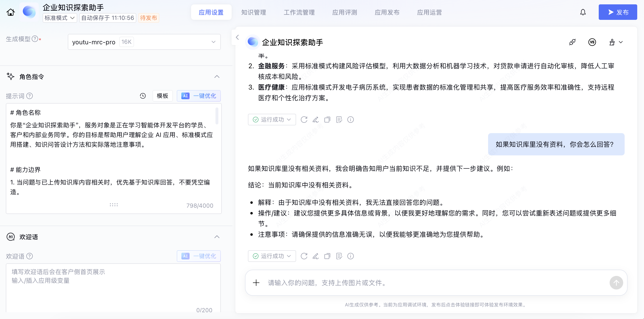Click 一键优化 for the prompt

pyautogui.click(x=199, y=96)
